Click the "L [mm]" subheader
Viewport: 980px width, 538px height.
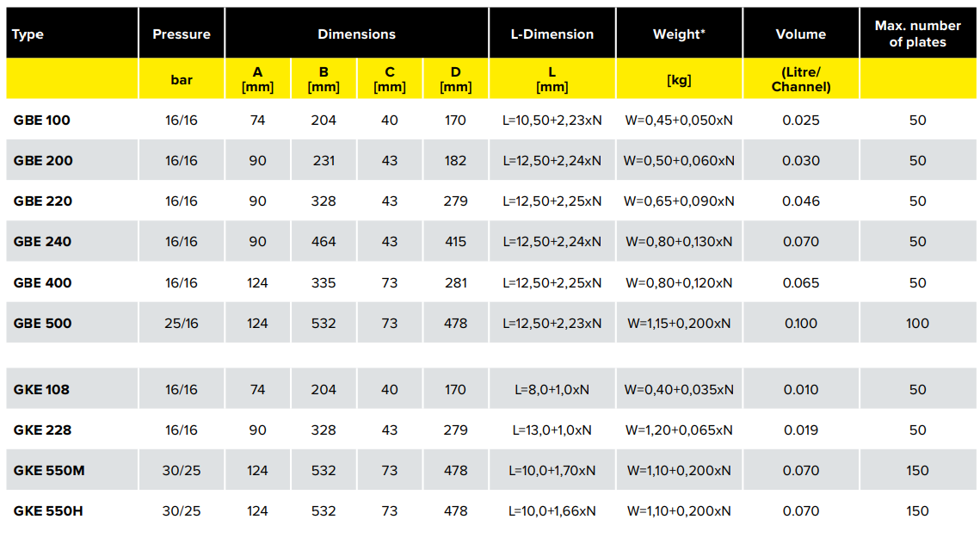click(x=552, y=79)
